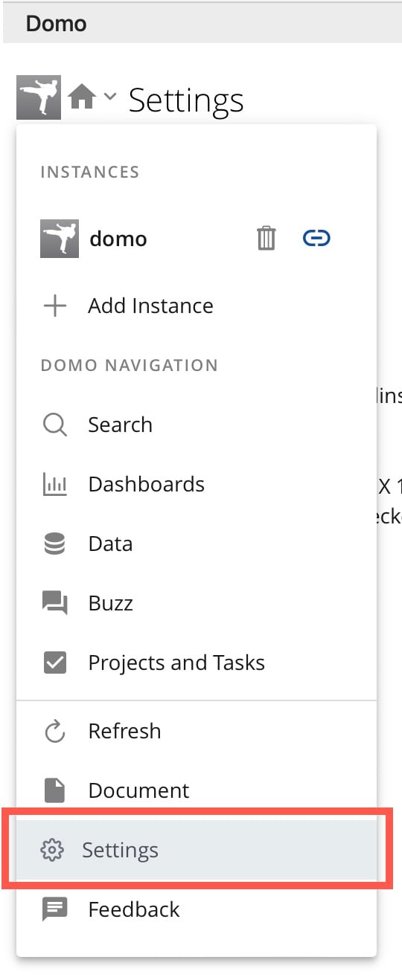Click the karate avatar logo in header
Image resolution: width=402 pixels, height=980 pixels.
click(x=39, y=96)
